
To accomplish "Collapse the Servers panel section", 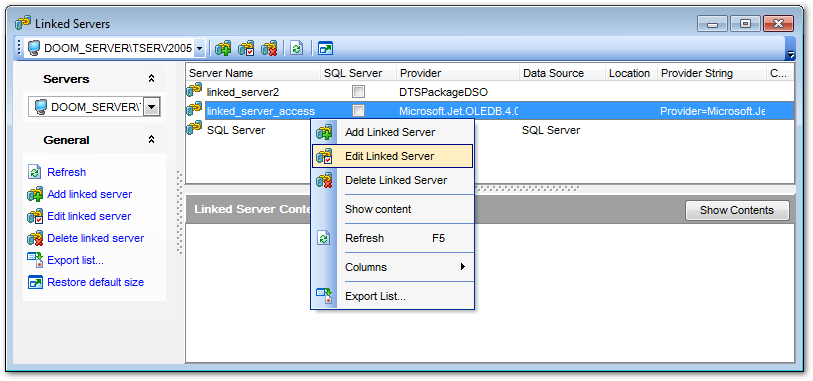I will 151,79.
